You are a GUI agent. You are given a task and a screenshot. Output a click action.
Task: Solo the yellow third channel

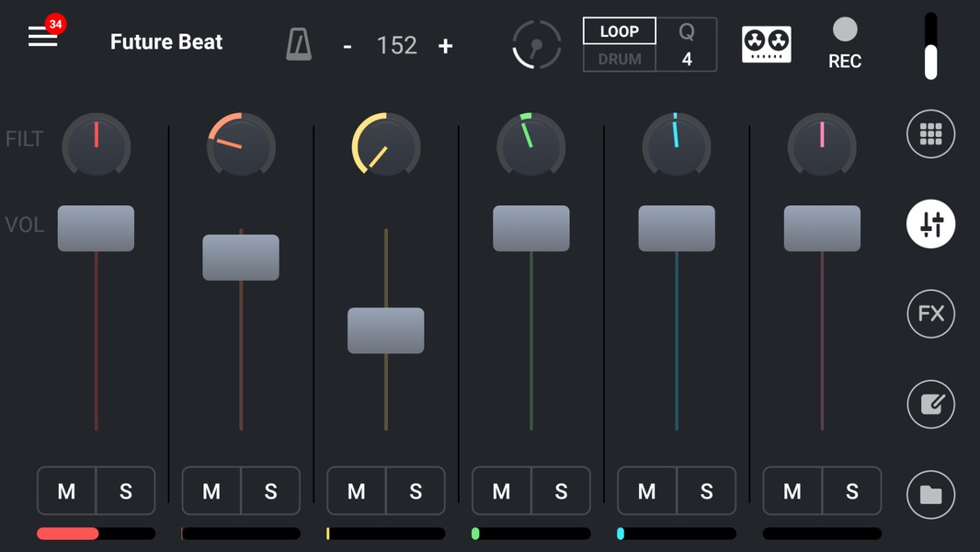coord(416,491)
